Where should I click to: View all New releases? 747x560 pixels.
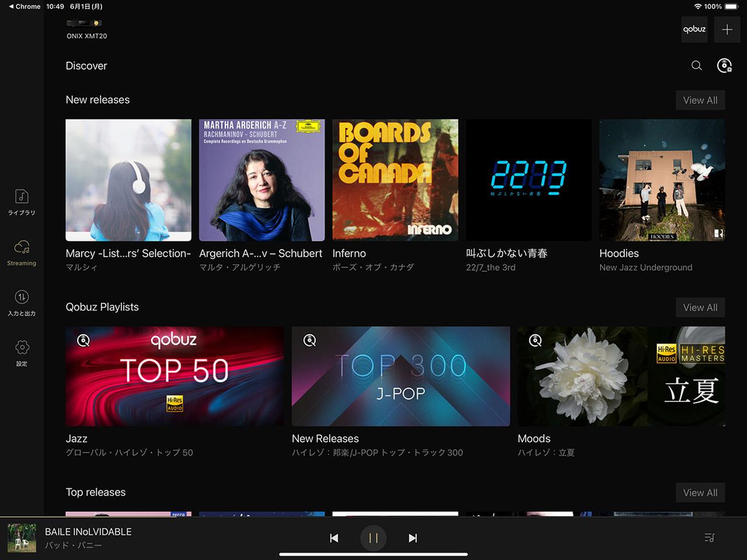(700, 100)
